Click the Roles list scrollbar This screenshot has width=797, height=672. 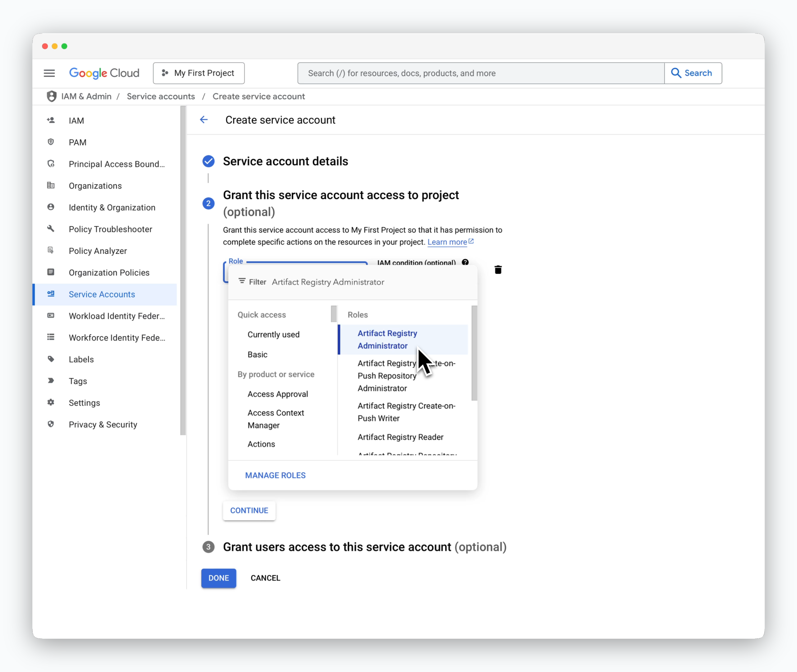[474, 353]
